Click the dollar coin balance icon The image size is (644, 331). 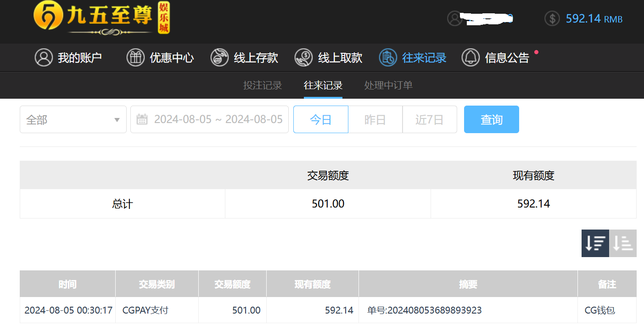click(x=552, y=19)
